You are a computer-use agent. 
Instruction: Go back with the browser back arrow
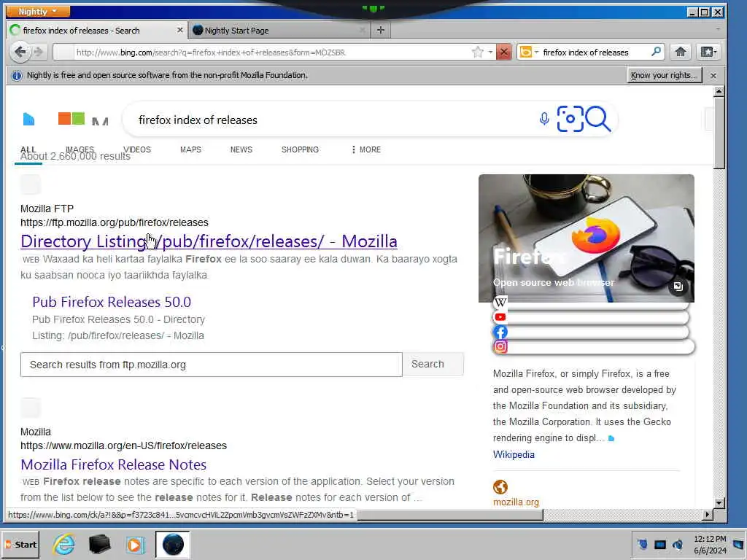(20, 52)
